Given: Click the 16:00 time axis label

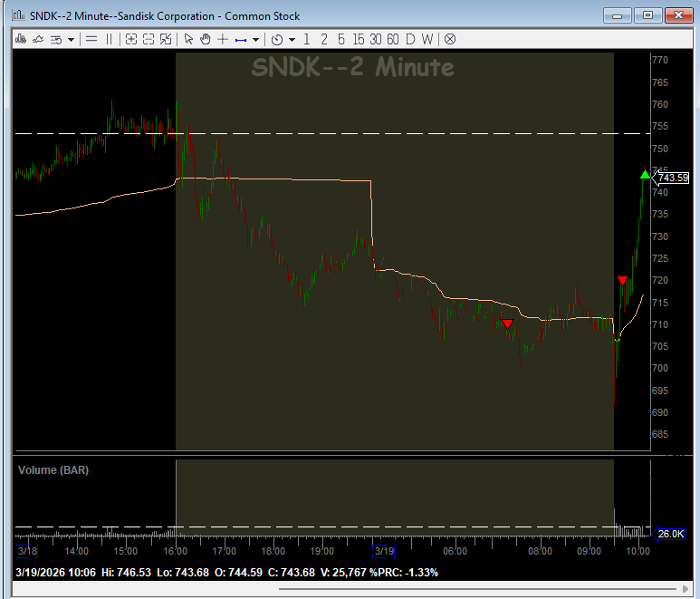Looking at the screenshot, I should point(175,551).
